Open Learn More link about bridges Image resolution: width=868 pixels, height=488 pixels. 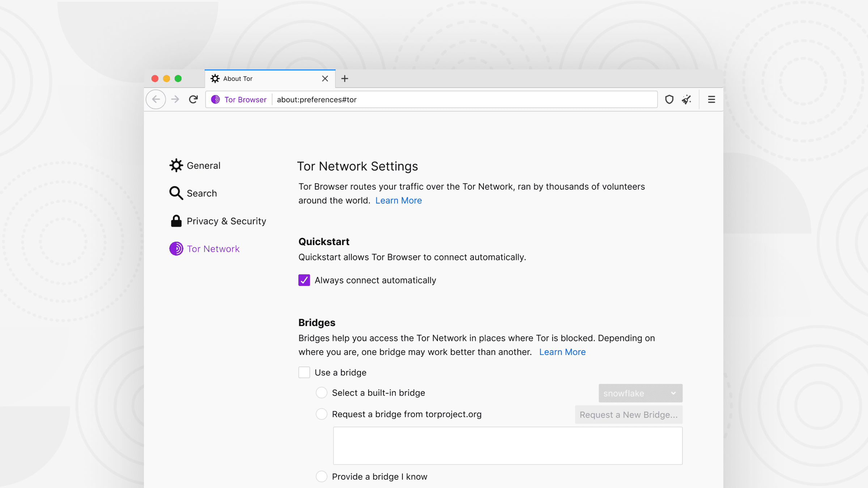tap(562, 352)
